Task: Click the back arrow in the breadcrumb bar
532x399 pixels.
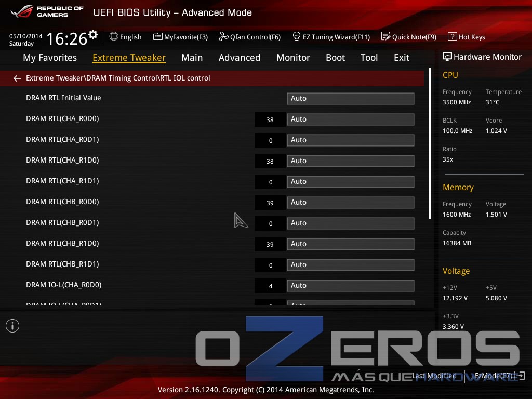Action: 17,78
